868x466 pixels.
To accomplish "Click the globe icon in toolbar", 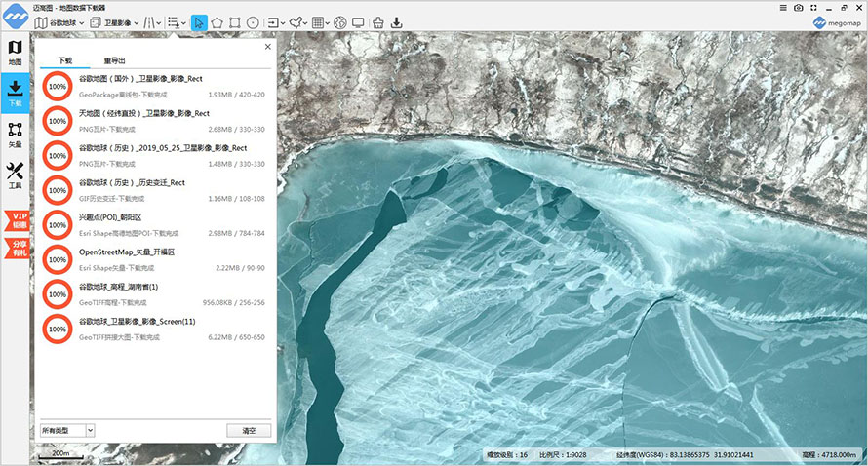I will tap(339, 22).
